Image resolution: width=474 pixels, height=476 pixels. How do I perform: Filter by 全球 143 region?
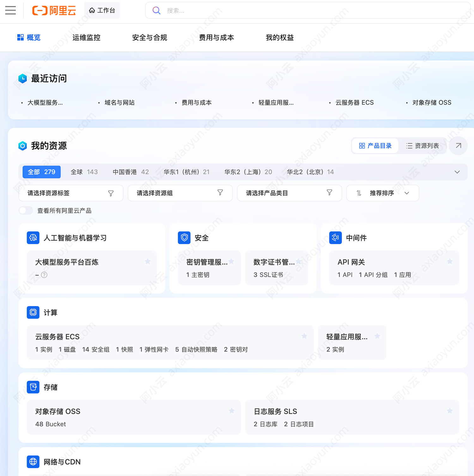tap(84, 172)
